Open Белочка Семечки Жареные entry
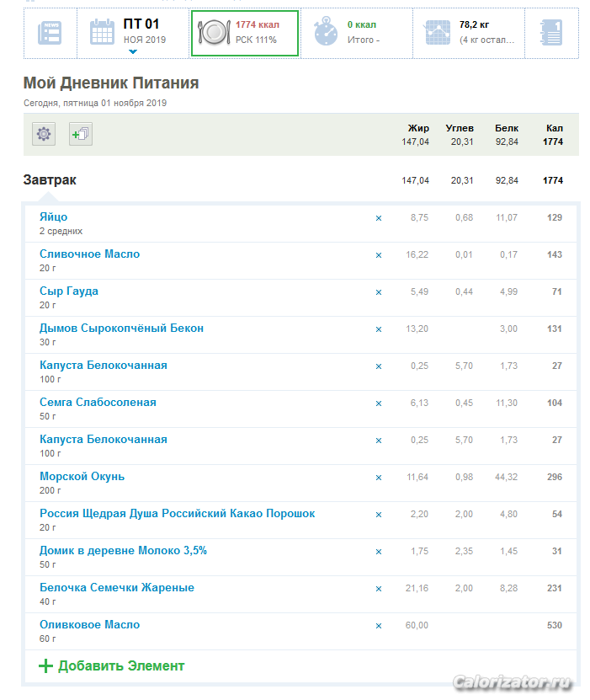The image size is (590, 700). 117,588
